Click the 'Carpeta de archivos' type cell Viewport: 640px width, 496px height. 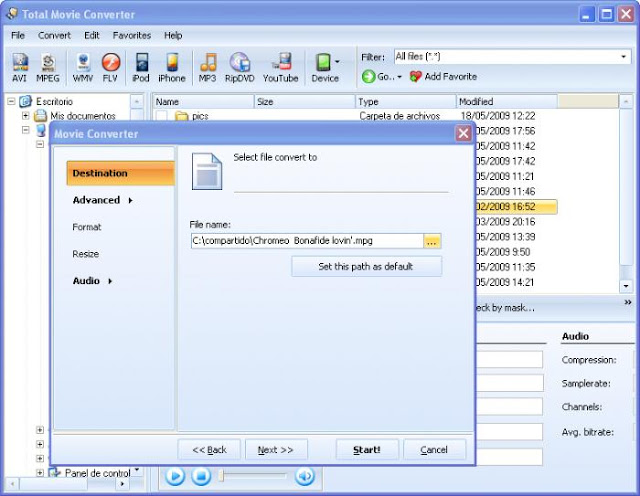point(400,116)
